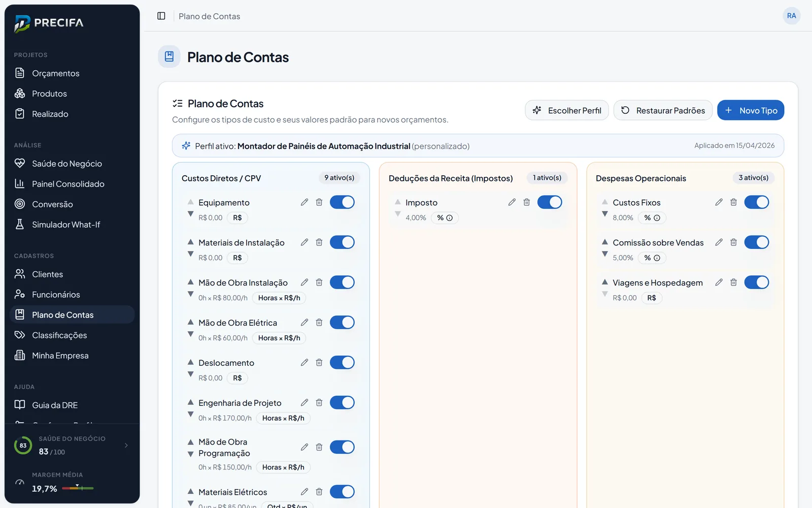
Task: Click Restaurar Padrões button
Action: click(x=663, y=110)
